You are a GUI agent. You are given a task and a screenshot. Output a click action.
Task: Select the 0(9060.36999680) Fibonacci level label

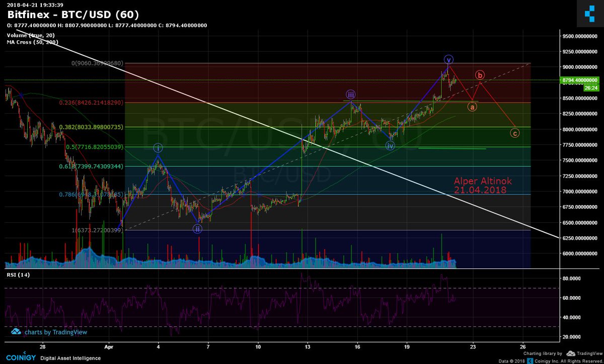[97, 63]
